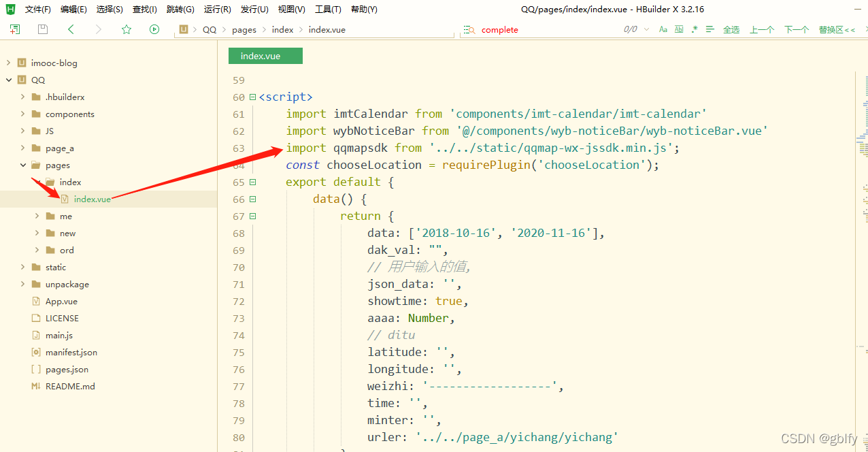Viewport: 868px width, 452px height.
Task: Go back with the left arrow icon
Action: point(71,29)
